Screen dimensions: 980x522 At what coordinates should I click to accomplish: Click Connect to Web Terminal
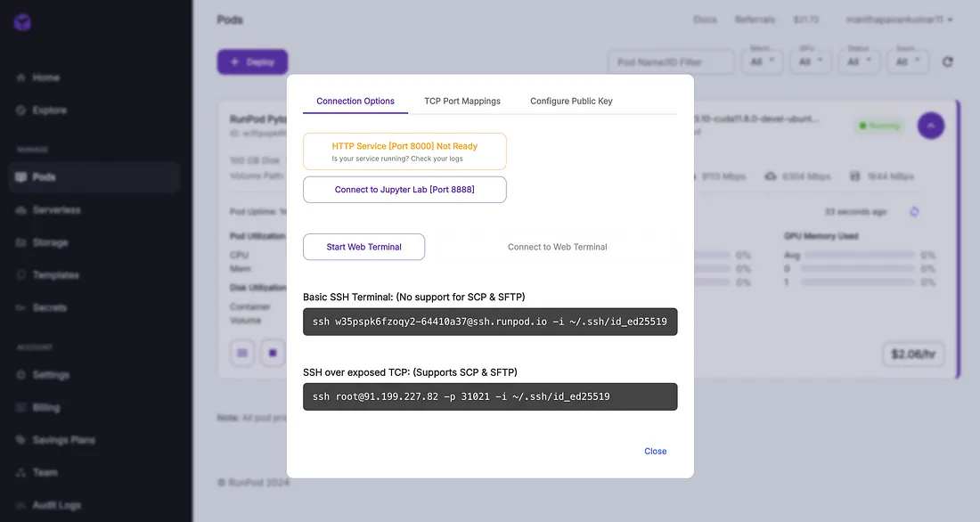pos(557,247)
